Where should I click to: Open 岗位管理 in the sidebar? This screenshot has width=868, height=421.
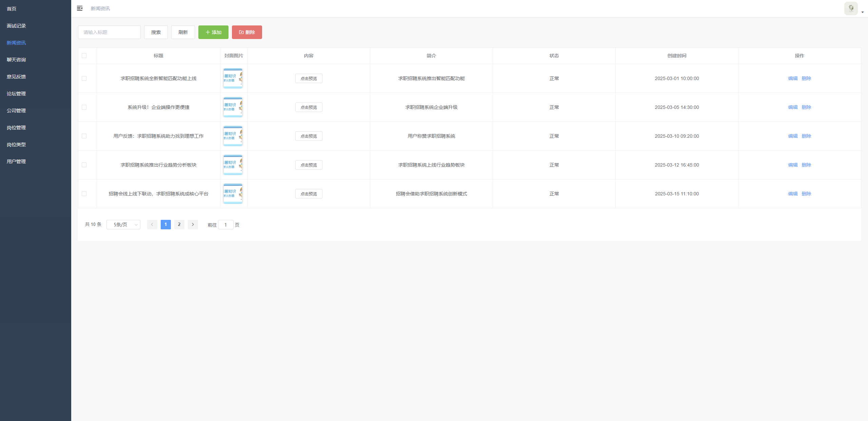click(16, 128)
